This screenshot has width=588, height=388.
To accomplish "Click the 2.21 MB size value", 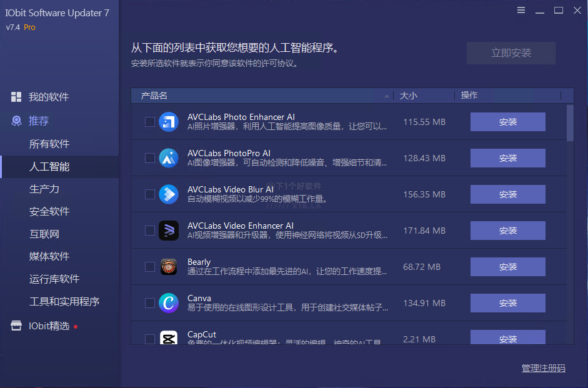I will (419, 339).
